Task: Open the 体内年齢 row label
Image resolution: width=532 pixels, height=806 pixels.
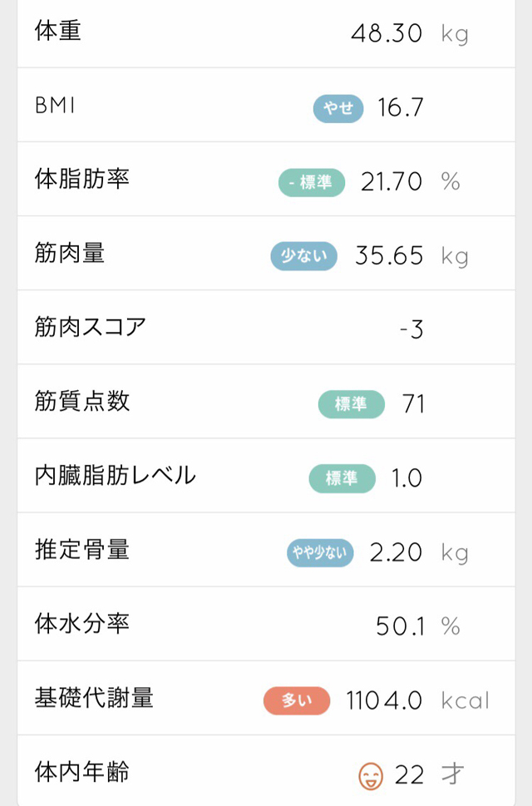Action: click(x=81, y=772)
